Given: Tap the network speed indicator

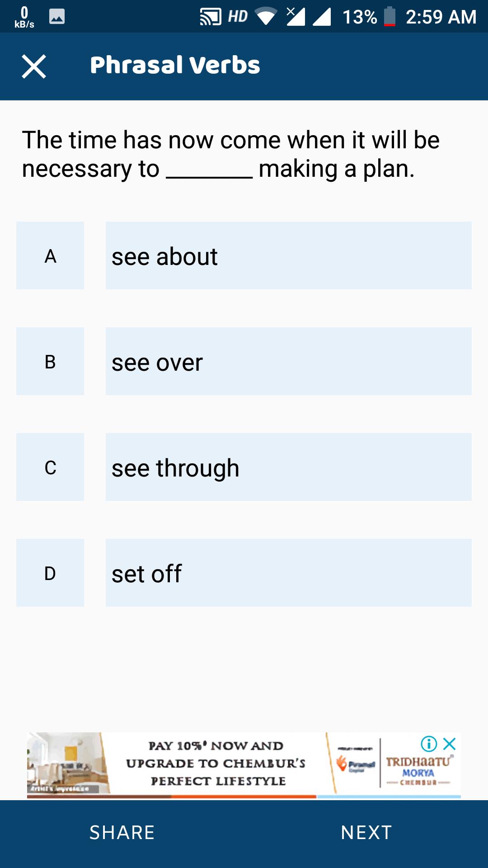Looking at the screenshot, I should pos(24,17).
